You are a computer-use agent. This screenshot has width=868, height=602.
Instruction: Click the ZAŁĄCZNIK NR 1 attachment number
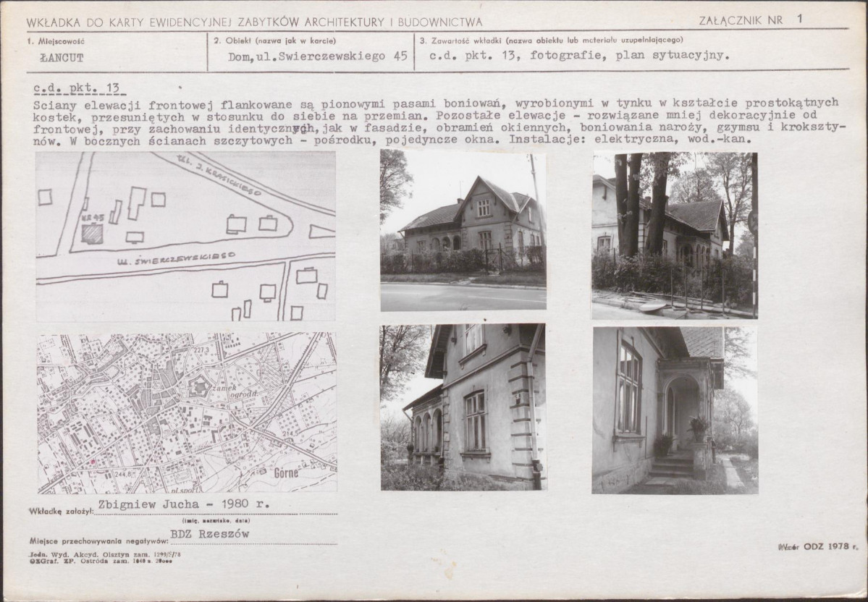[750, 20]
